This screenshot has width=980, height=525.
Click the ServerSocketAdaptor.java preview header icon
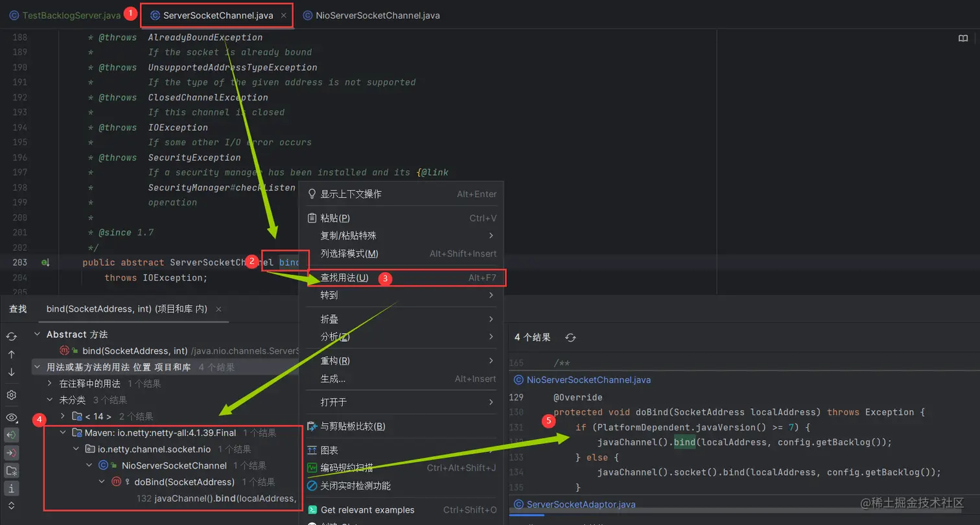(519, 504)
